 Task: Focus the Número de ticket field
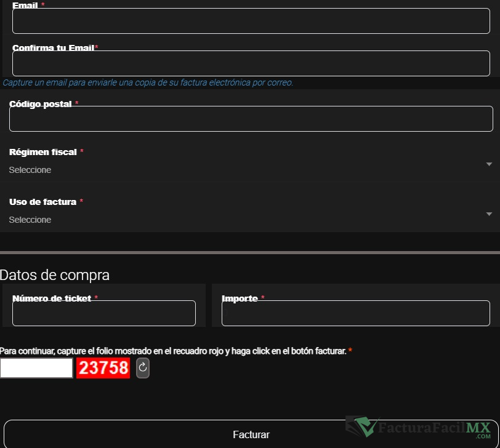103,313
